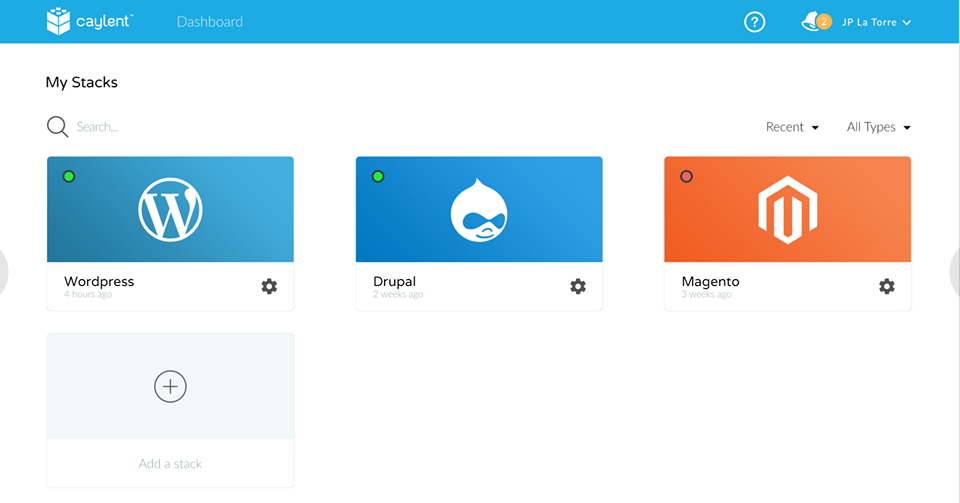Expand the All Types filter dropdown

tap(879, 127)
